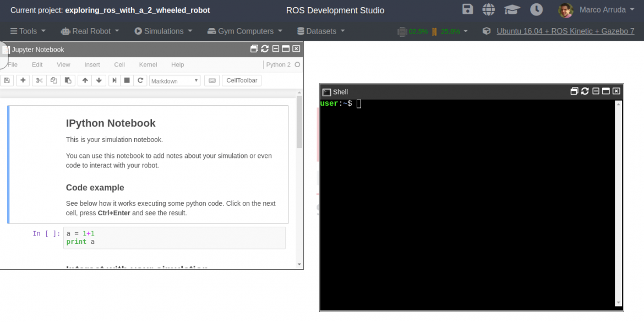Image resolution: width=644 pixels, height=322 pixels.
Task: Open the File menu in Jupyter
Action: pos(13,64)
